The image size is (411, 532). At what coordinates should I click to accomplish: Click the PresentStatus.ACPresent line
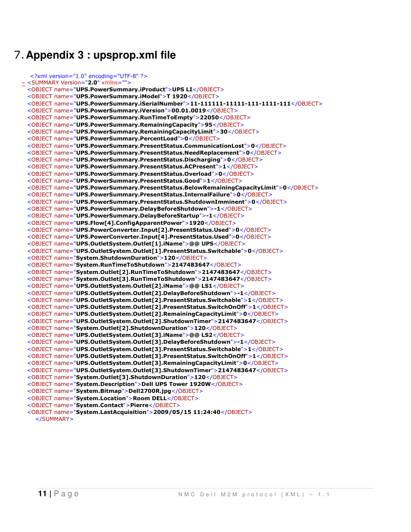click(143, 167)
